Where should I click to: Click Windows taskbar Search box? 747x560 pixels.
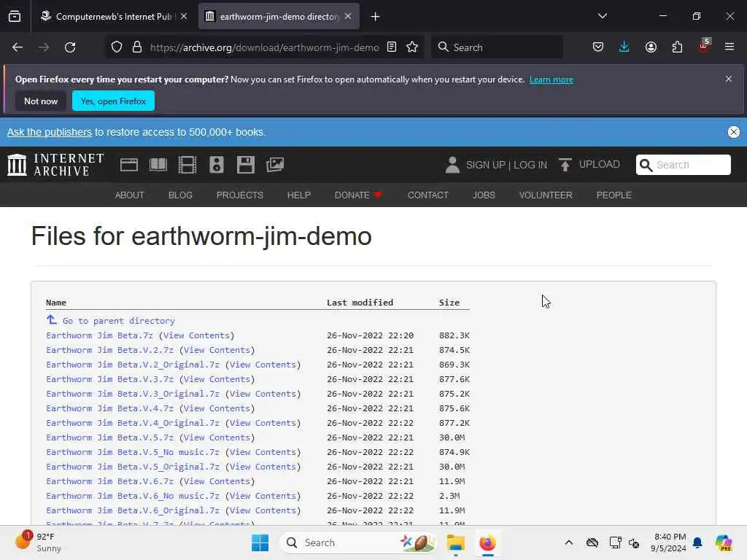pyautogui.click(x=357, y=542)
